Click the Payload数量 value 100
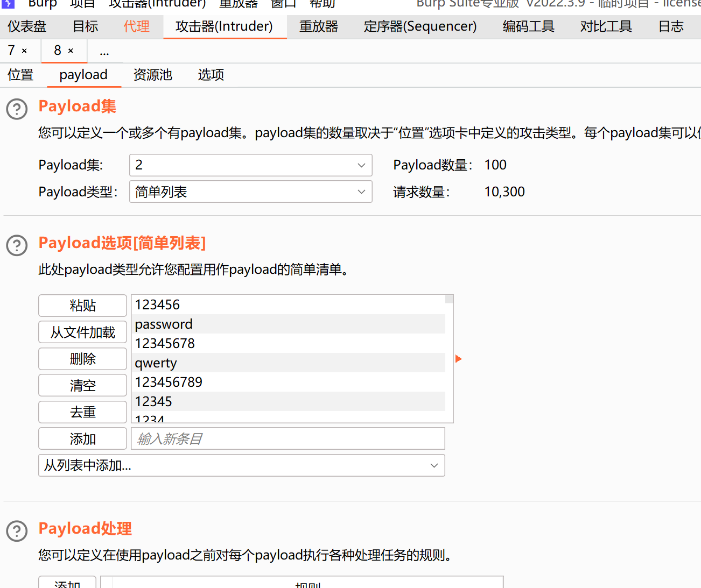Image resolution: width=701 pixels, height=588 pixels. [x=495, y=165]
